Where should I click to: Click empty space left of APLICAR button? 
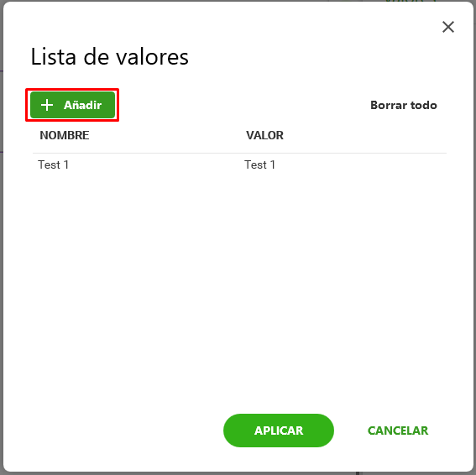tap(122, 430)
